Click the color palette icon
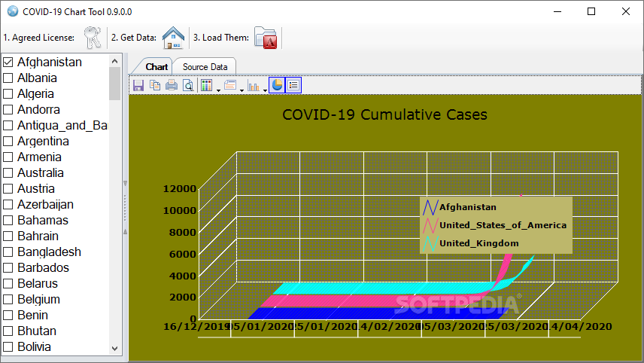 (207, 85)
